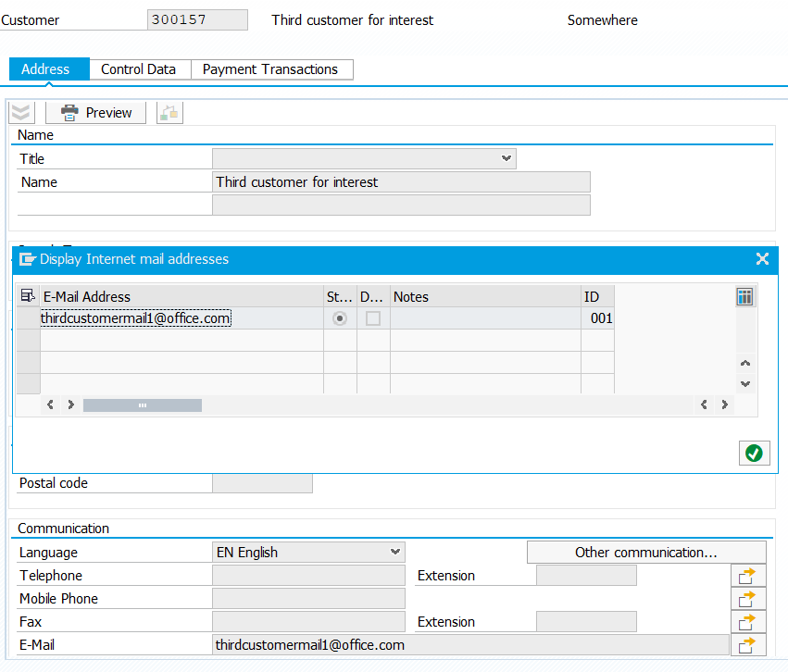Click the Other communication button
788x672 pixels.
[x=646, y=551]
